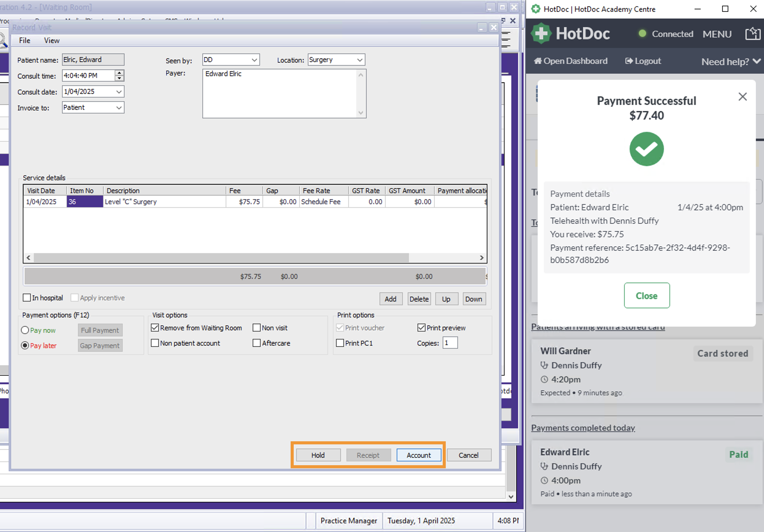The height and width of the screenshot is (532, 764).
Task: Click the Add service button
Action: pyautogui.click(x=391, y=299)
